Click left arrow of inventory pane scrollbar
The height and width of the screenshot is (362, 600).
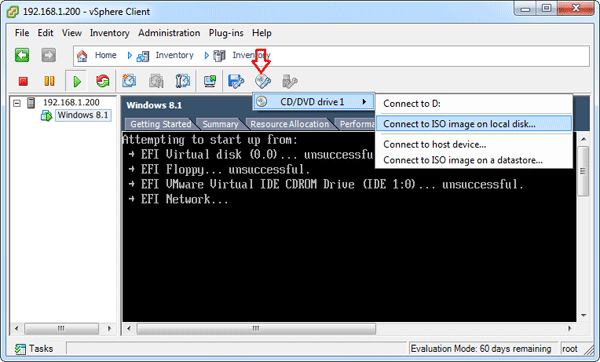(16, 328)
